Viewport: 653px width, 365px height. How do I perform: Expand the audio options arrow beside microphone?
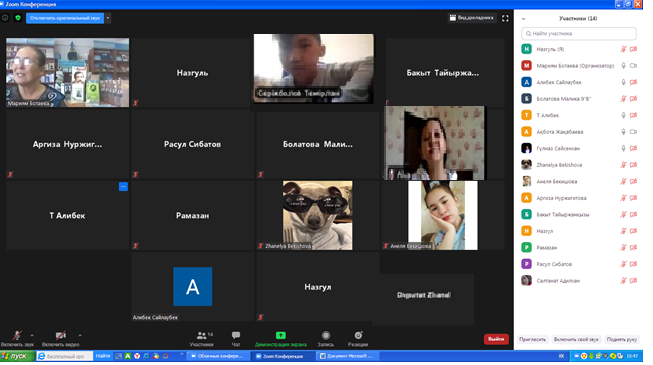tap(32, 335)
